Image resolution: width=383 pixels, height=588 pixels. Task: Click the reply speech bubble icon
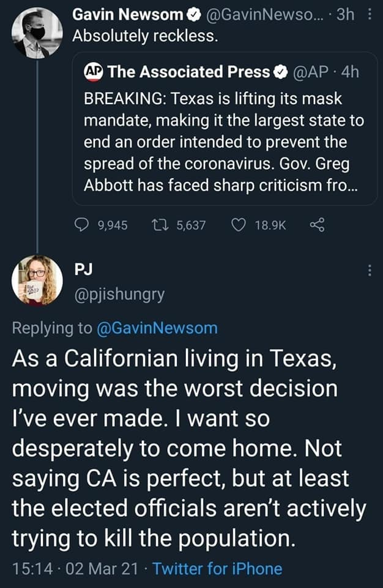(82, 225)
